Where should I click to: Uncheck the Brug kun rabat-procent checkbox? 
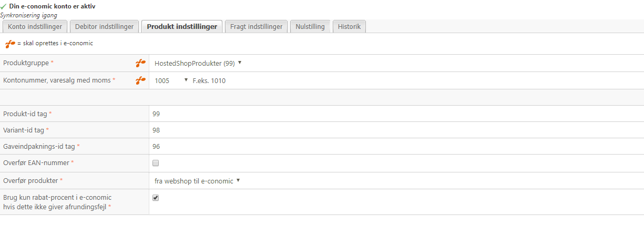click(156, 198)
